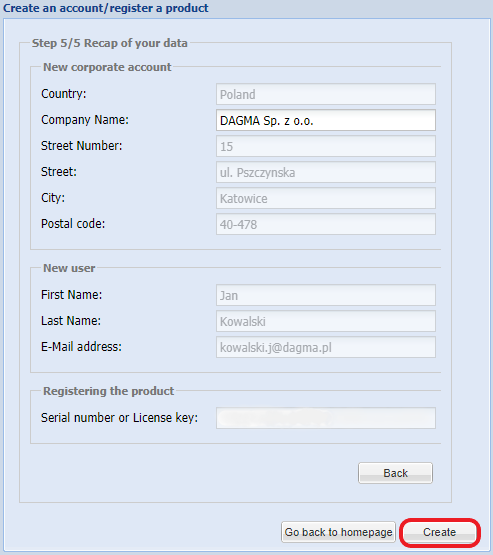
Task: Click the Serial number or License key field
Action: coord(326,418)
